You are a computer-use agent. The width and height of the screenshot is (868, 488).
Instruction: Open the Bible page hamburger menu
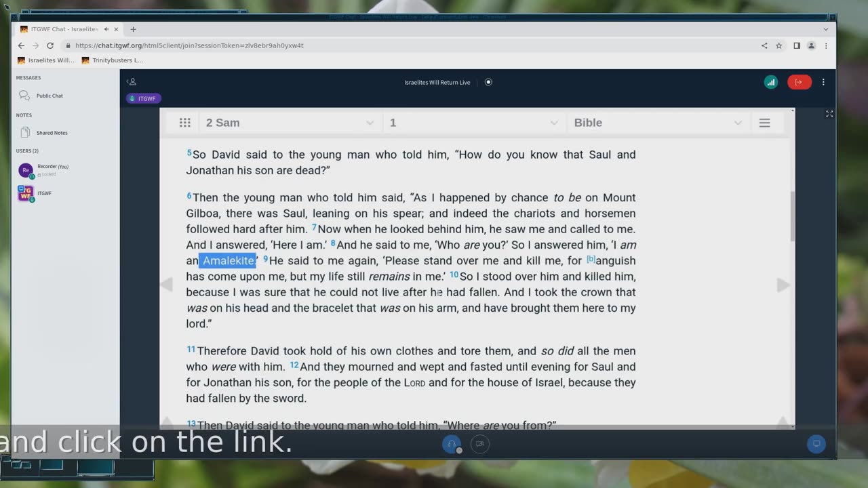pos(764,123)
